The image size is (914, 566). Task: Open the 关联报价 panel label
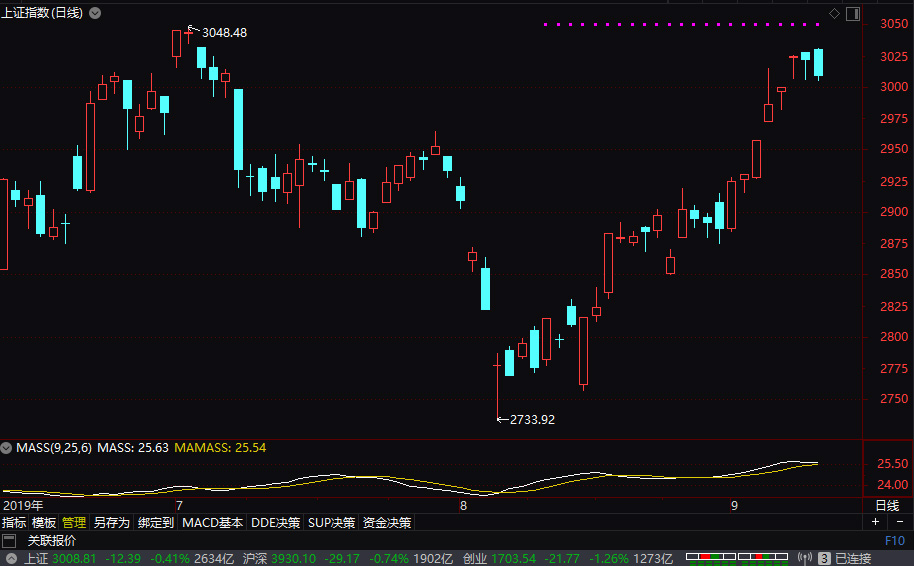[52, 540]
